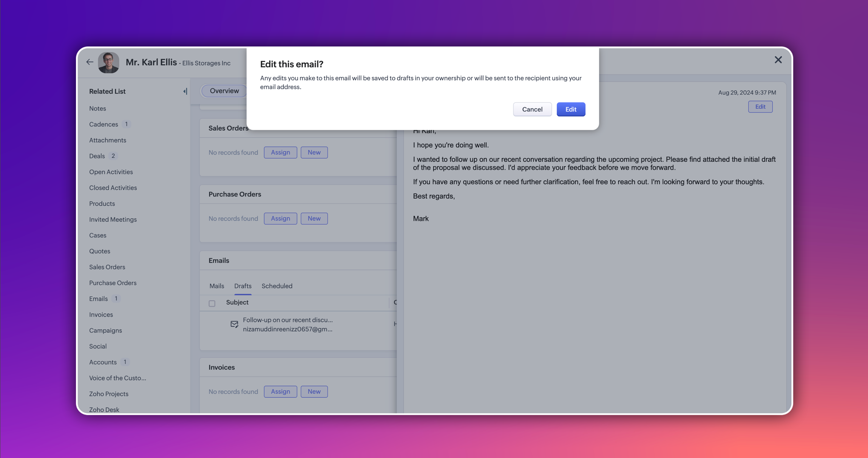The image size is (868, 458).
Task: Click the back arrow icon
Action: (x=90, y=62)
